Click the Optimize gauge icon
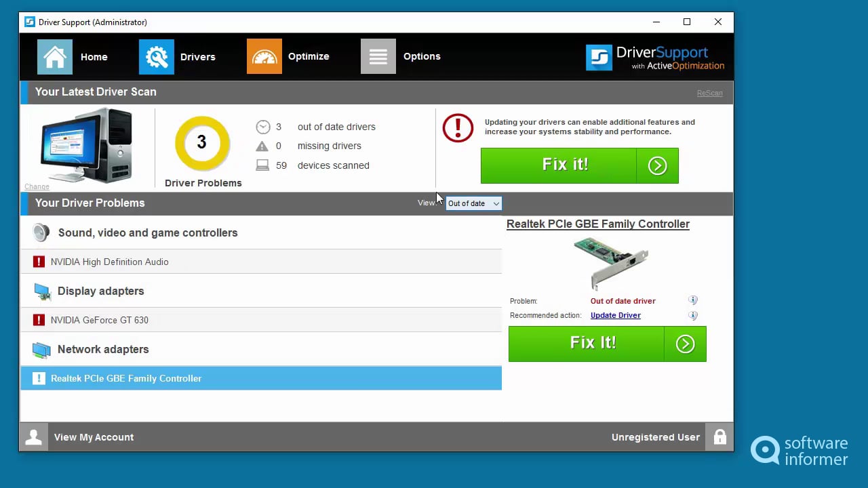Viewport: 868px width, 488px height. tap(264, 56)
